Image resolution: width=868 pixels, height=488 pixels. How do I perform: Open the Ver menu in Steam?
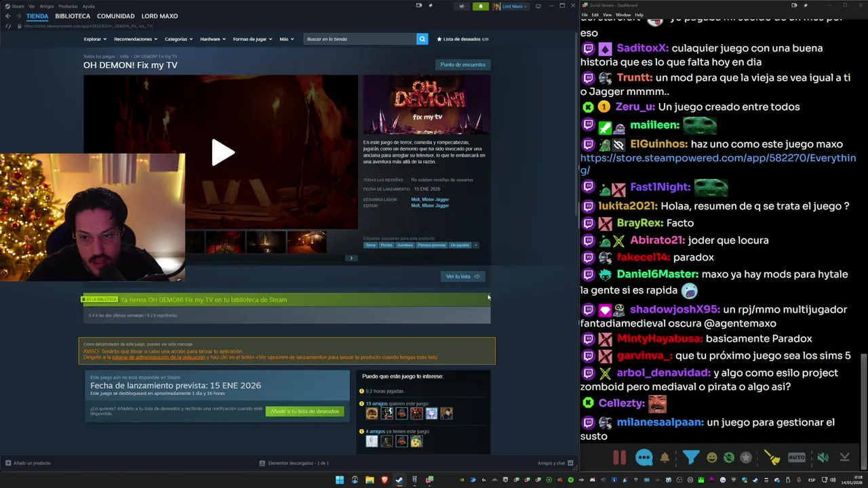(32, 6)
